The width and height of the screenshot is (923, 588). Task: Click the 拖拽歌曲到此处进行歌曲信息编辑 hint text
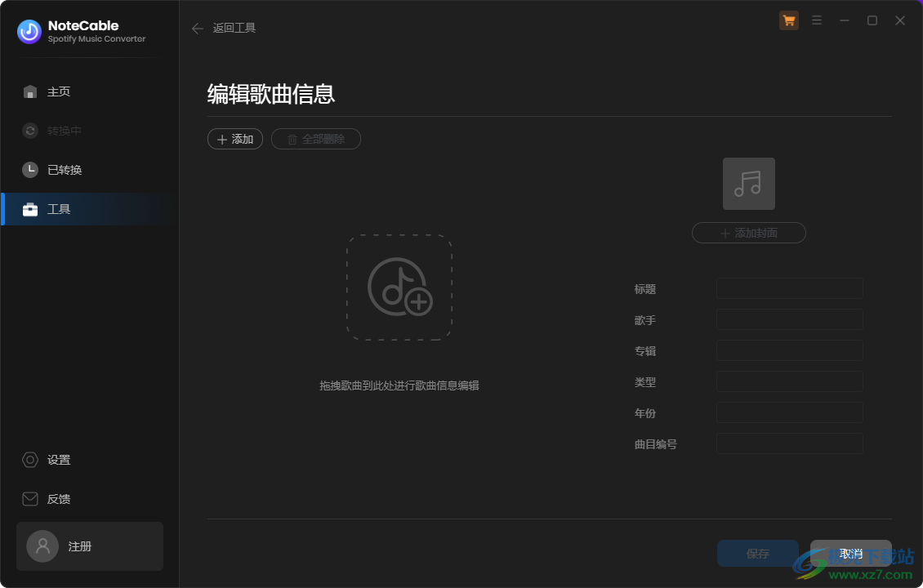coord(399,386)
